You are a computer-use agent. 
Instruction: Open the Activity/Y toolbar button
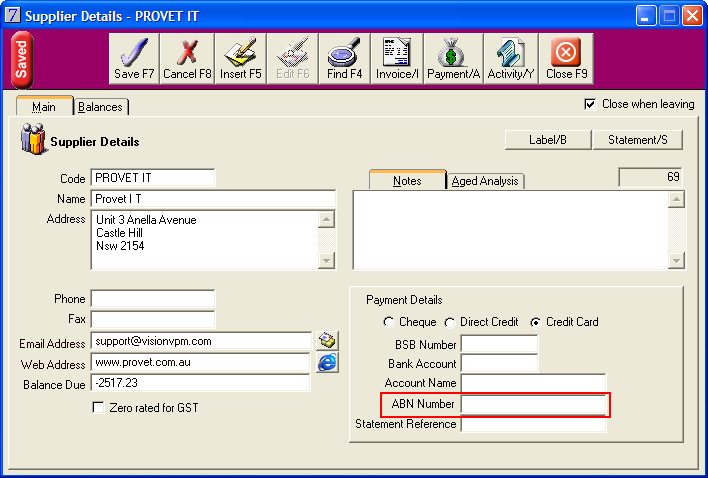(x=511, y=59)
